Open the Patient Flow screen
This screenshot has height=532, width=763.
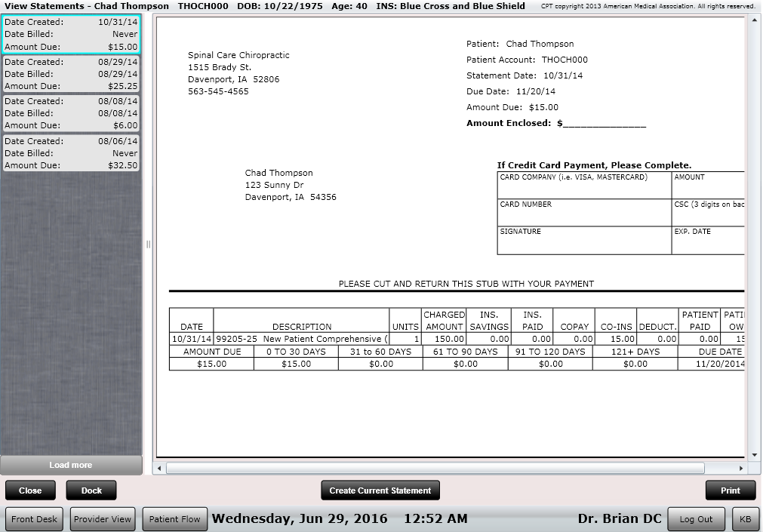pos(174,518)
